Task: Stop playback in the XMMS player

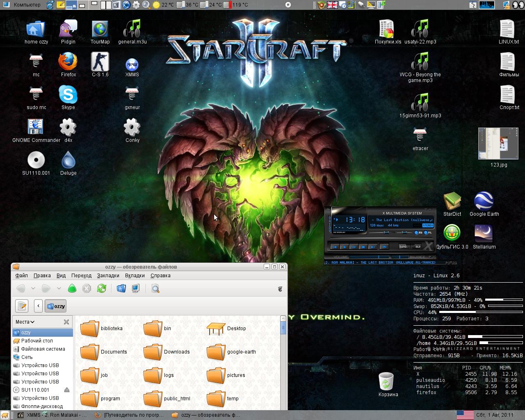Action: click(x=363, y=247)
